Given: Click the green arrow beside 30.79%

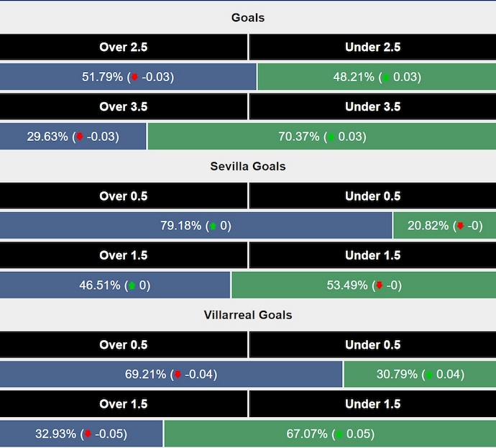Looking at the screenshot, I should point(429,375).
